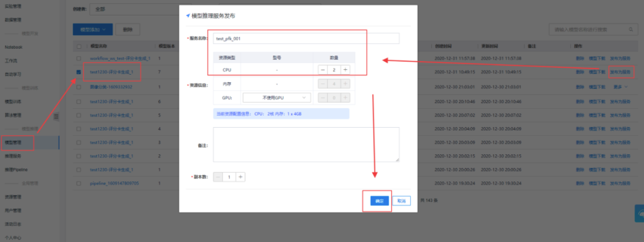Click the CPU quantity minus icon
The height and width of the screenshot is (242, 644).
(x=323, y=70)
